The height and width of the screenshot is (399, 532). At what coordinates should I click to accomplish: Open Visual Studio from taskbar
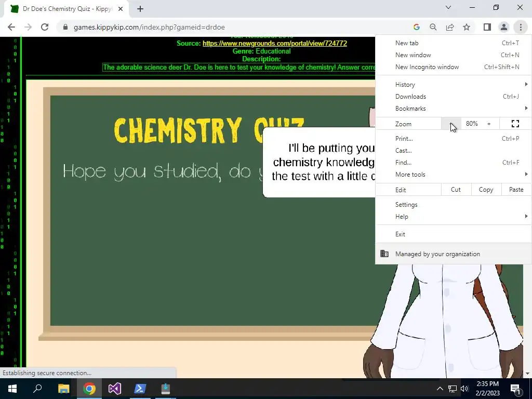click(x=115, y=389)
